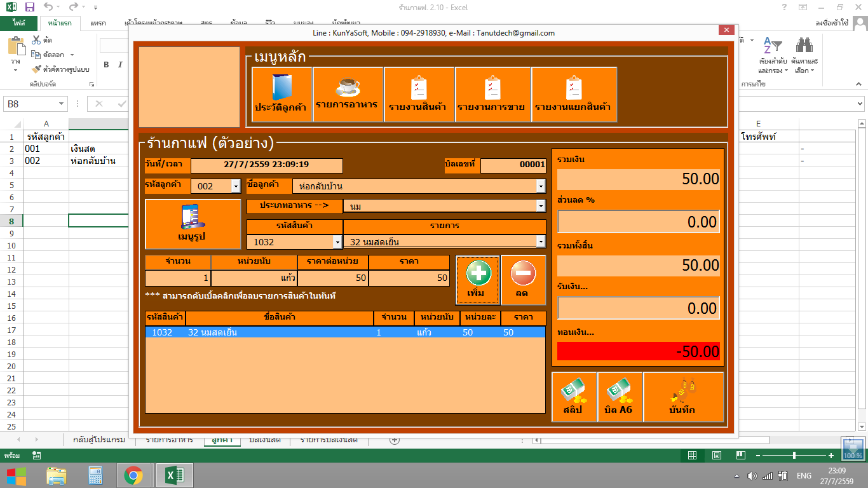Zoom out with the minus button
868x488 pixels.
(757, 456)
